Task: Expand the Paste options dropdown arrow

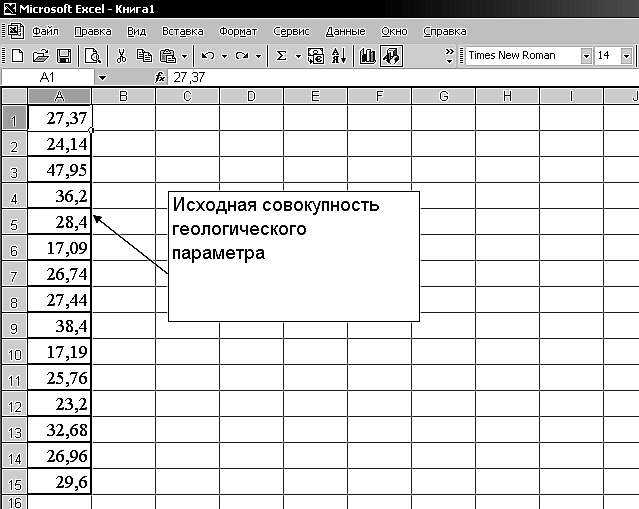Action: pos(184,56)
